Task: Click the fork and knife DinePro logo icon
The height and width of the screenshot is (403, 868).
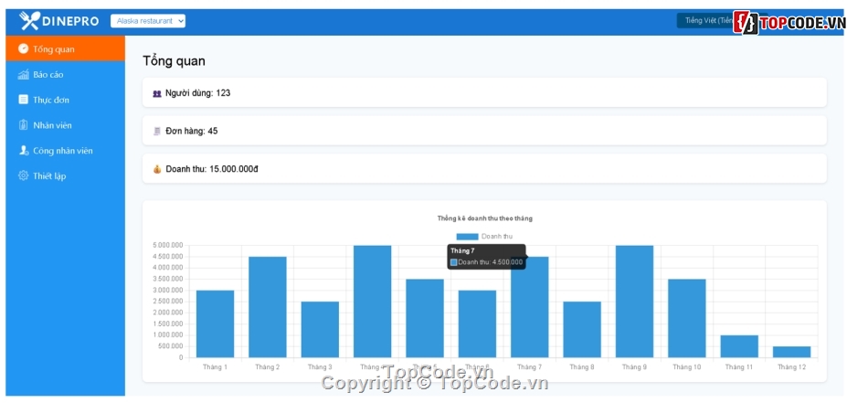Action: click(30, 21)
